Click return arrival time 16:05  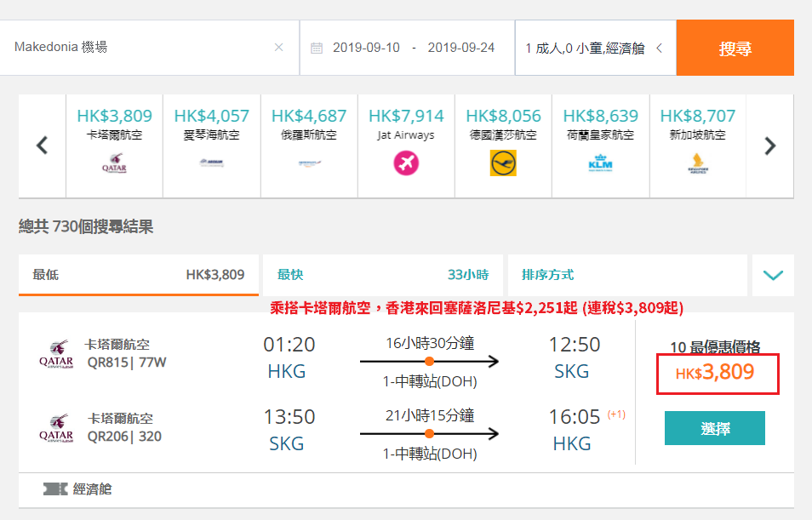(575, 417)
